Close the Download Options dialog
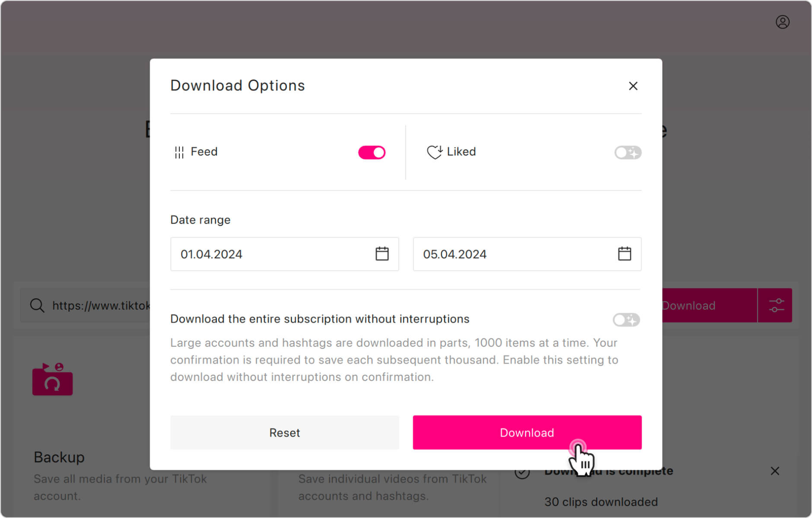This screenshot has width=812, height=518. [x=633, y=86]
